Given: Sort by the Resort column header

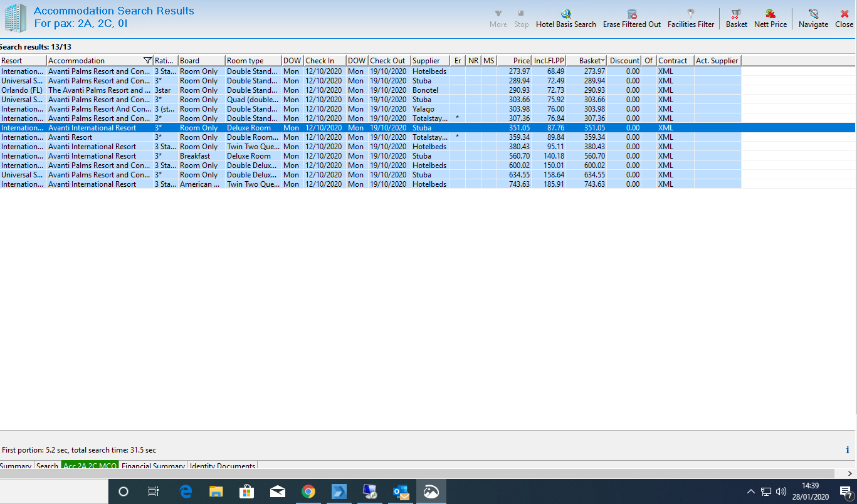Looking at the screenshot, I should 23,61.
